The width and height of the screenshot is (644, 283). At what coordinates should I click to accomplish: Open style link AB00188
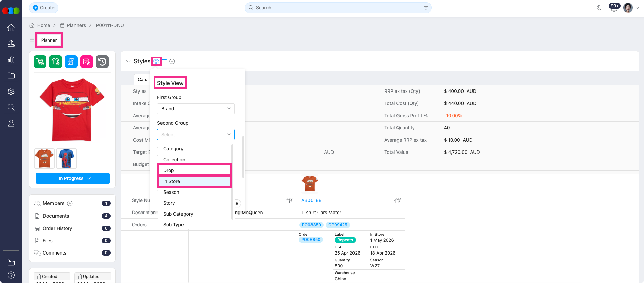pos(311,200)
